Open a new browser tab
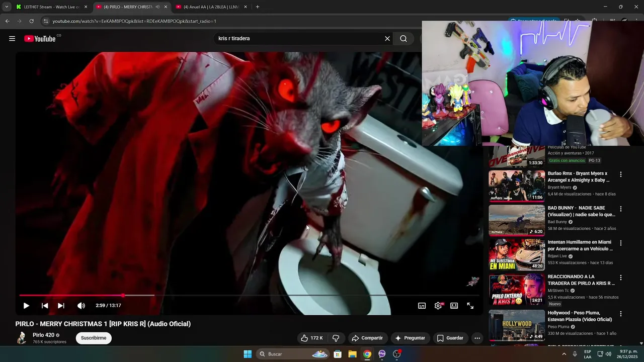Screen dimensions: 644x362 click(x=258, y=7)
